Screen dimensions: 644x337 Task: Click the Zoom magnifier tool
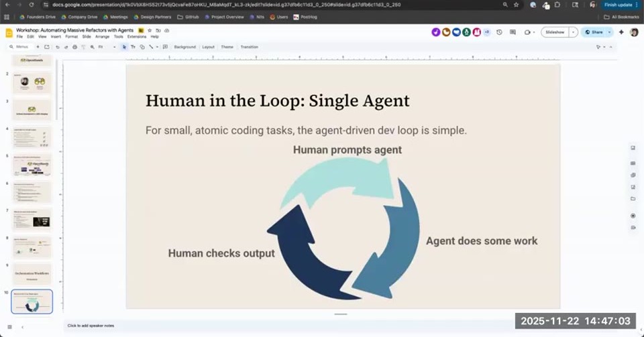[93, 47]
